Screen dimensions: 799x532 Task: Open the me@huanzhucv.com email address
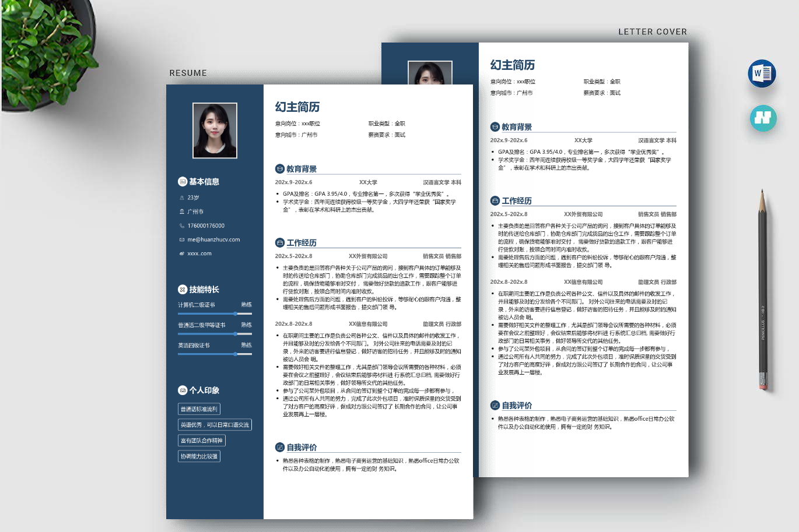pos(213,240)
